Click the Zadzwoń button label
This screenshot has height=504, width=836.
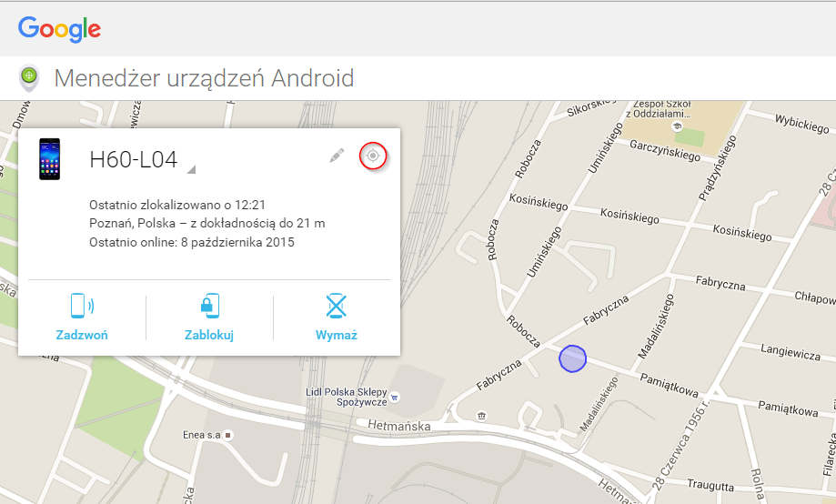coord(82,335)
